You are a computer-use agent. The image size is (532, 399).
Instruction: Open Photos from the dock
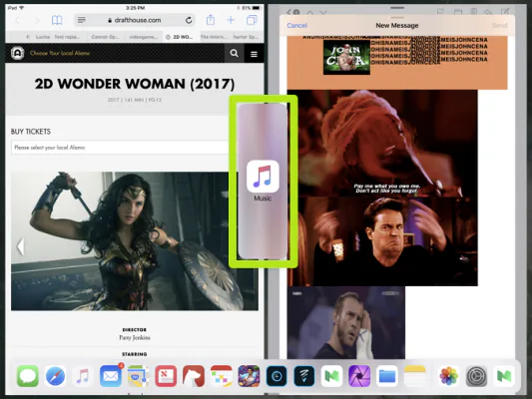(448, 376)
